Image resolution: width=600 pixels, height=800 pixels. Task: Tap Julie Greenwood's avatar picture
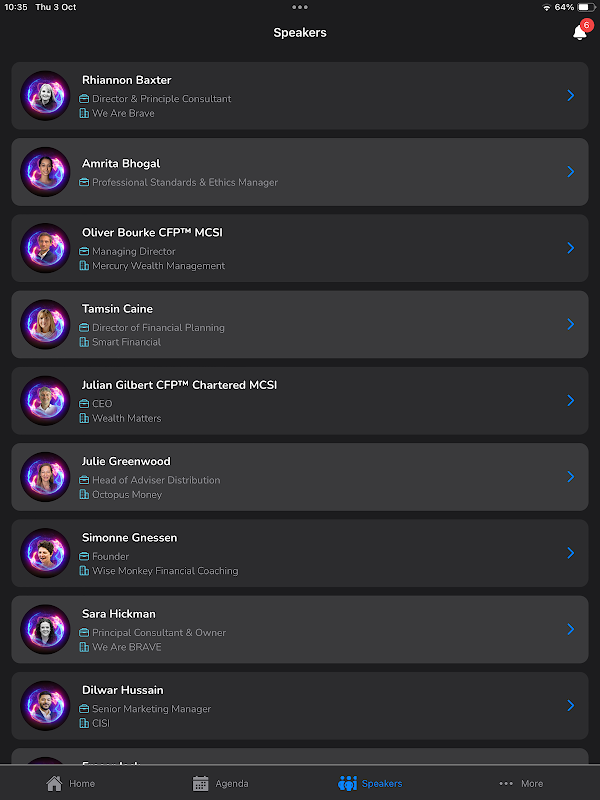tap(45, 477)
